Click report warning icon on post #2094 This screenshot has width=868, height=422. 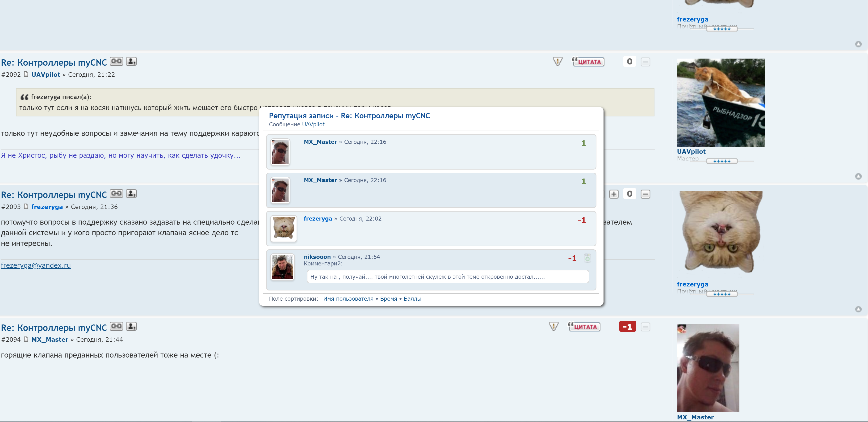[554, 326]
